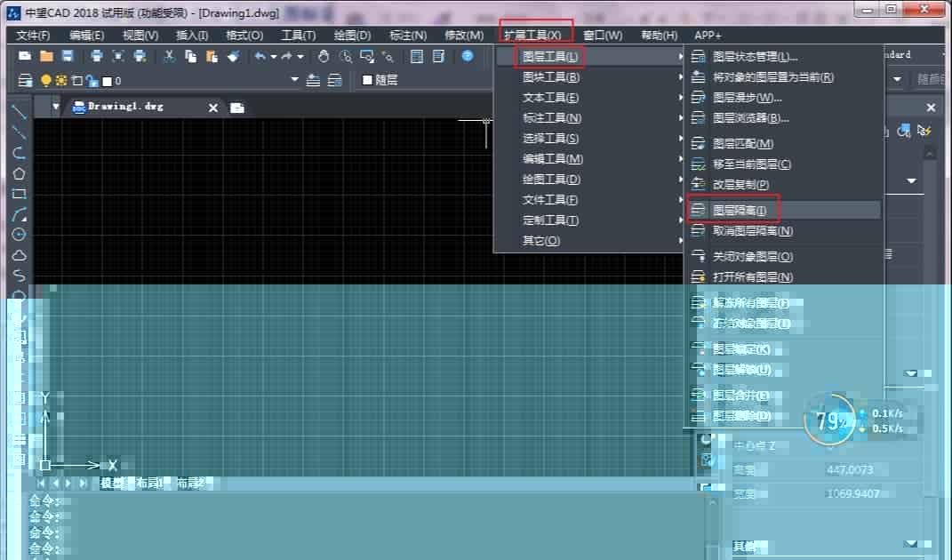Expand the 编辑工具(M) submenu
This screenshot has height=560, width=952.
click(589, 158)
